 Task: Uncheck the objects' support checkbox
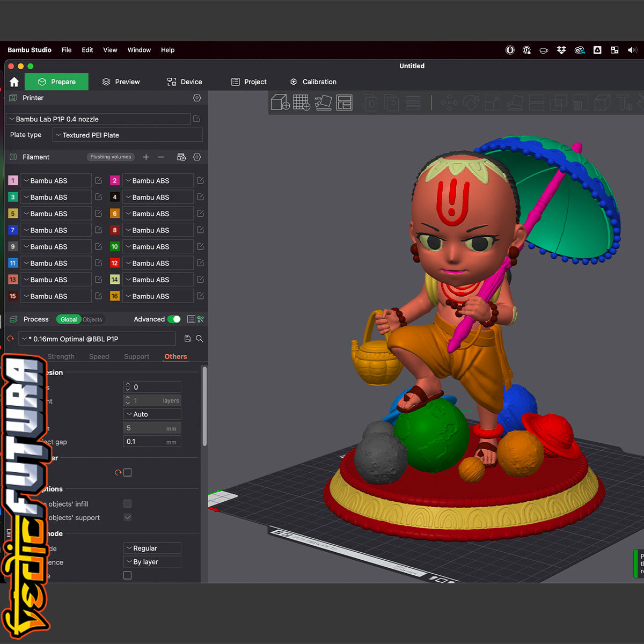127,517
